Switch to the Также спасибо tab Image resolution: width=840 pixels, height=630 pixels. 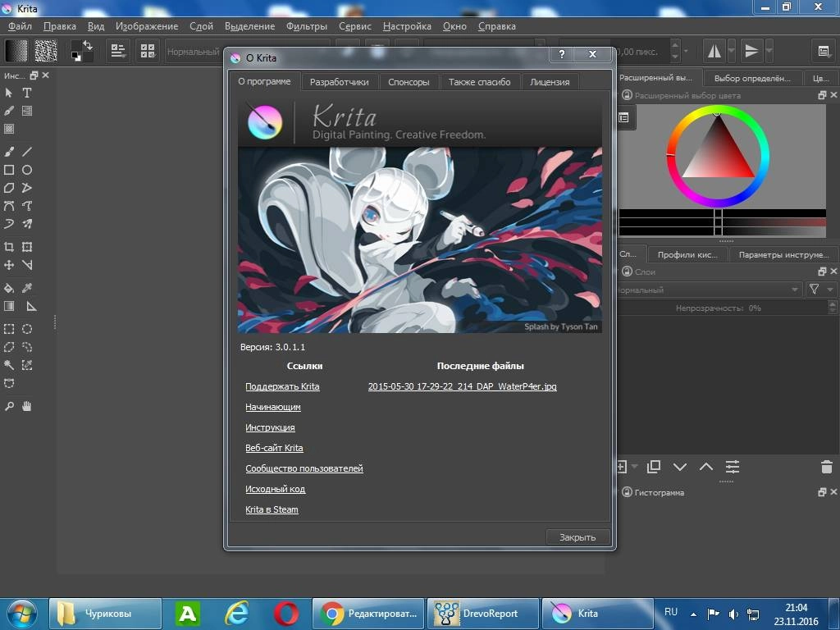pyautogui.click(x=479, y=82)
